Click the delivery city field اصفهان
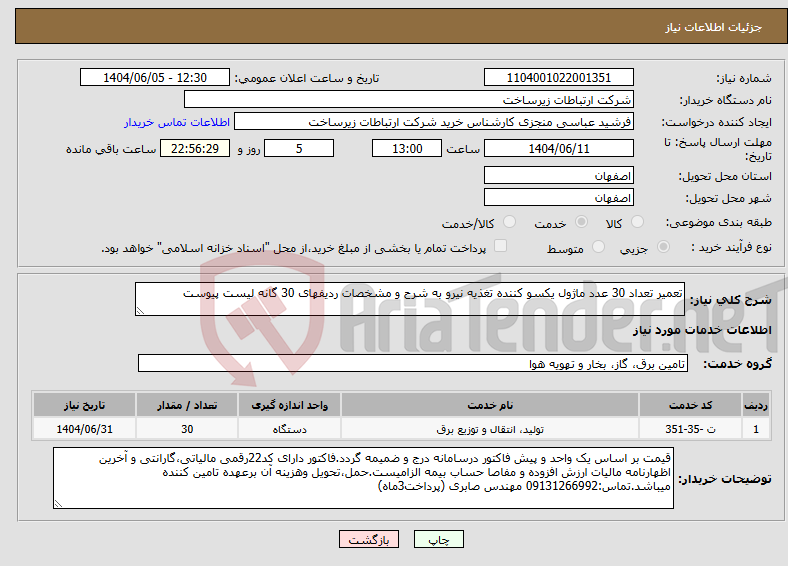 click(x=558, y=198)
